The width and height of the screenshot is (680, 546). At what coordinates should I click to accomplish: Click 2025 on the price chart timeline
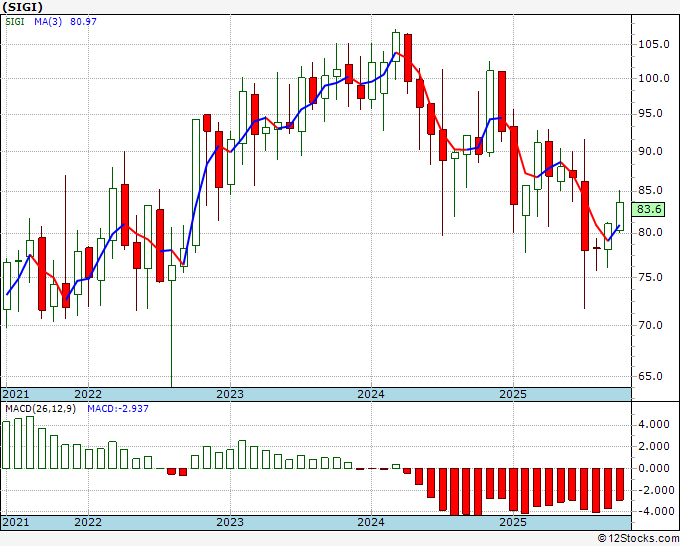point(513,394)
